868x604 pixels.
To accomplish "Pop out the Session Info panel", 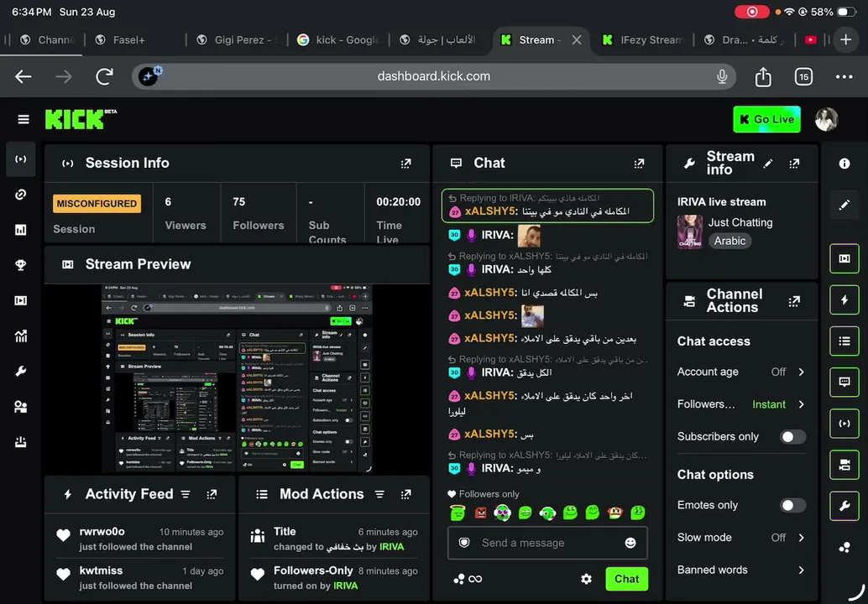I will (x=406, y=164).
